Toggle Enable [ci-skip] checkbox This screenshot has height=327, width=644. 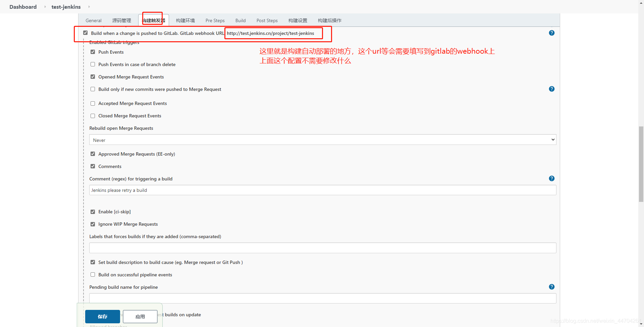93,212
